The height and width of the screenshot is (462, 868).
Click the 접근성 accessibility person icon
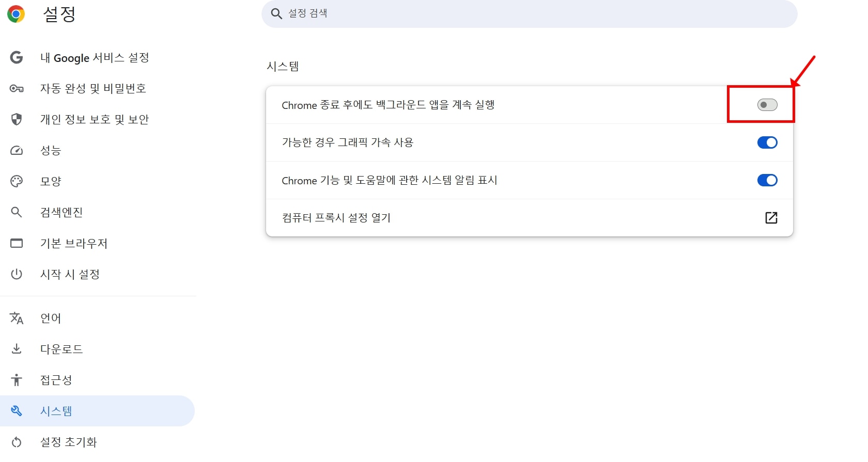click(17, 380)
